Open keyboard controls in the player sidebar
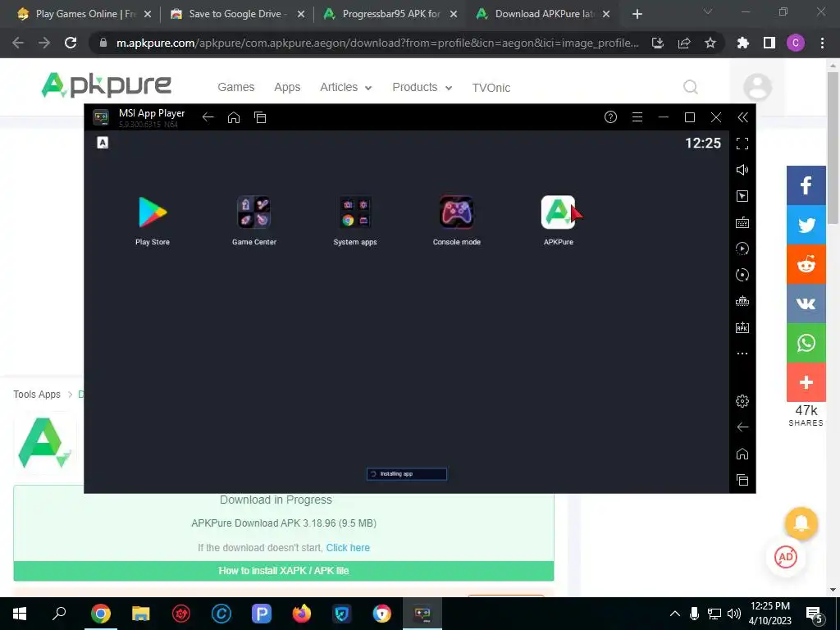This screenshot has height=630, width=840. (742, 222)
